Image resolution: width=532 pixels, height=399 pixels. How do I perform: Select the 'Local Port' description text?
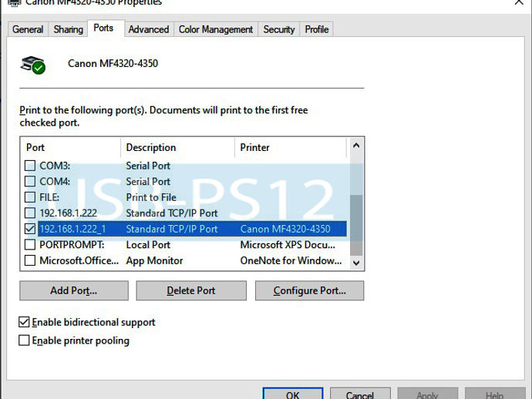[148, 245]
